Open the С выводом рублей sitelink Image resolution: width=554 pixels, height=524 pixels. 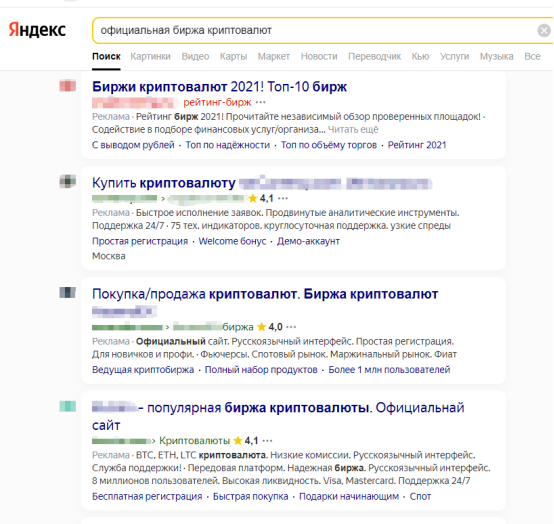pos(133,145)
